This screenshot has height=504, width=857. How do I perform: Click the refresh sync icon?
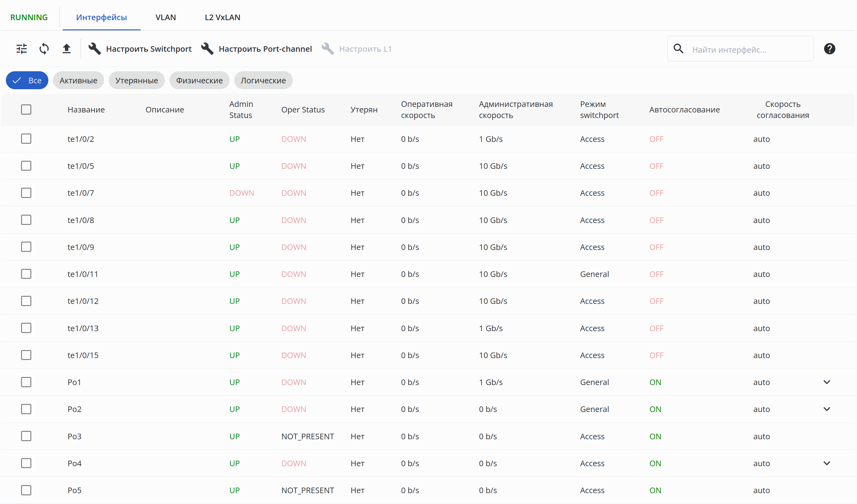(x=44, y=49)
